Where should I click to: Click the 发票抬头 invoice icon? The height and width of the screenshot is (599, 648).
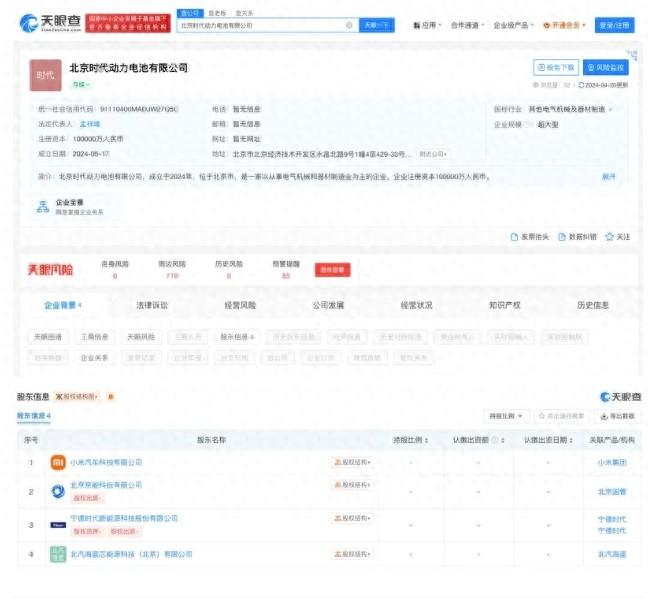click(531, 237)
